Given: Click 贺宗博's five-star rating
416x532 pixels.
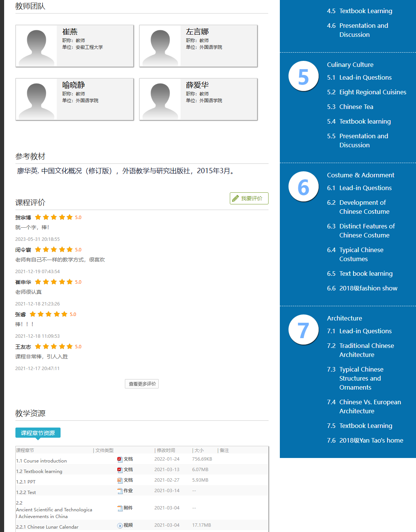Looking at the screenshot, I should pos(54,217).
